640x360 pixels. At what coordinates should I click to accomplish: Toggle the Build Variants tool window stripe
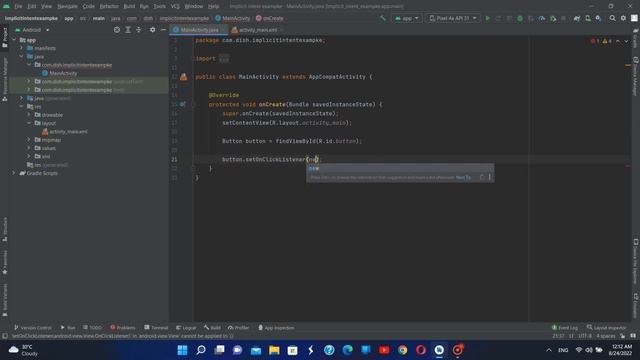click(4, 300)
